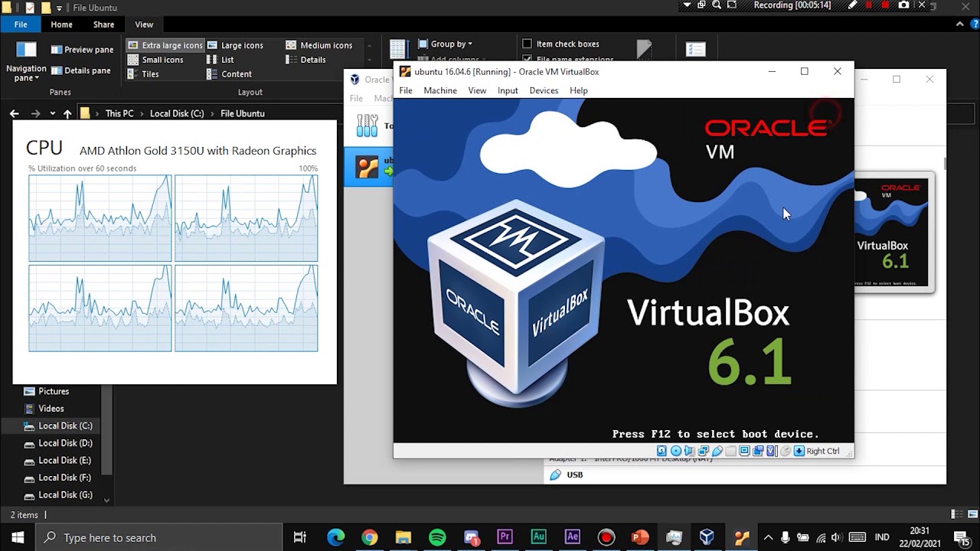Screen dimensions: 980x551
Task: Click the Type here to search box
Action: coord(160,537)
